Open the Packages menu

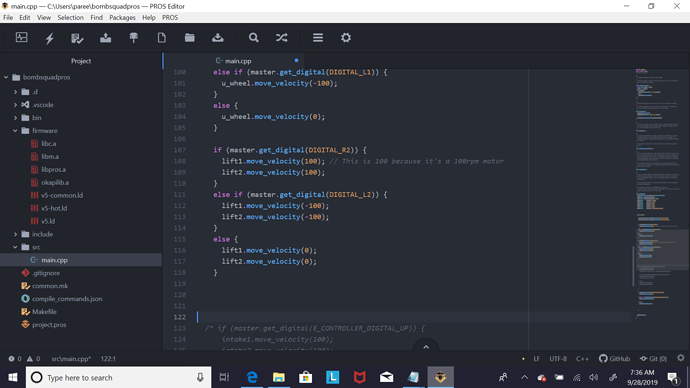122,18
